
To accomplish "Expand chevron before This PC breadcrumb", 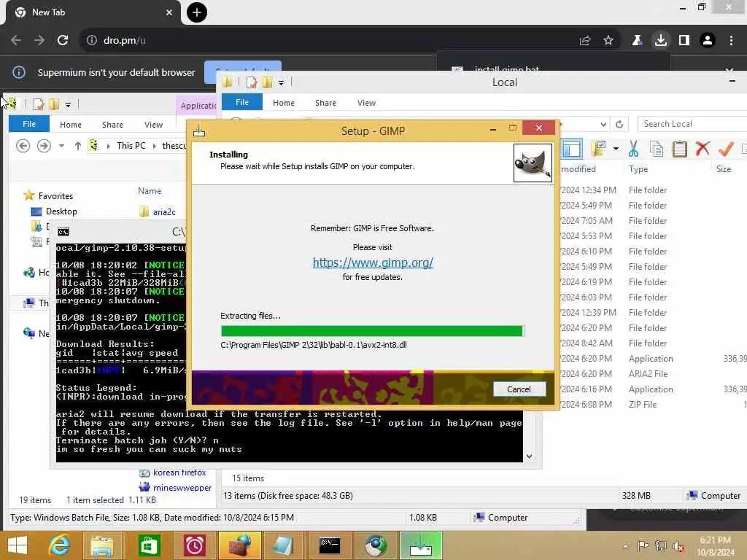I will 109,146.
